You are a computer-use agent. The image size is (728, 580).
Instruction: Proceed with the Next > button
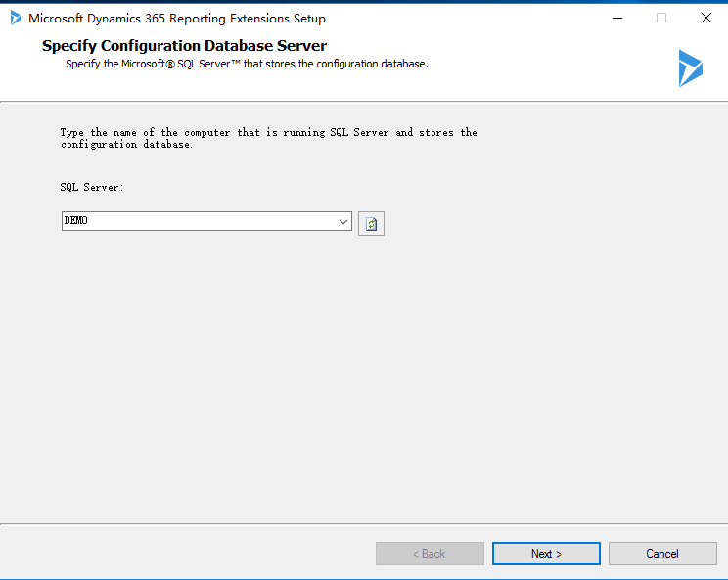pos(546,554)
